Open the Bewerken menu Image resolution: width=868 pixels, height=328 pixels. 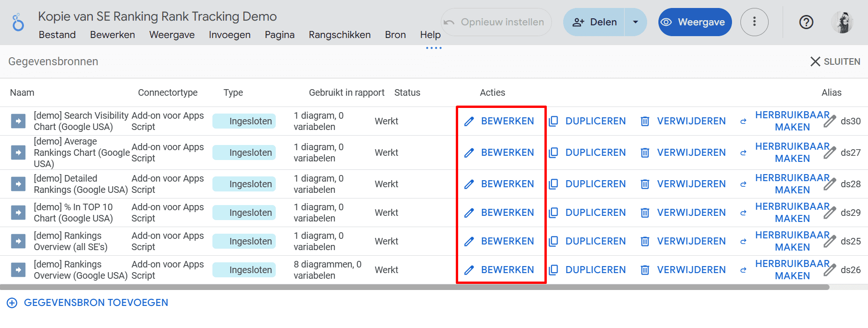(113, 35)
